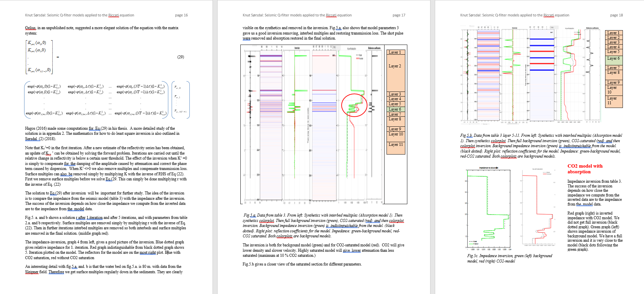
Task: Click the green background impedance graph in Fig 5c
Action: [488, 209]
